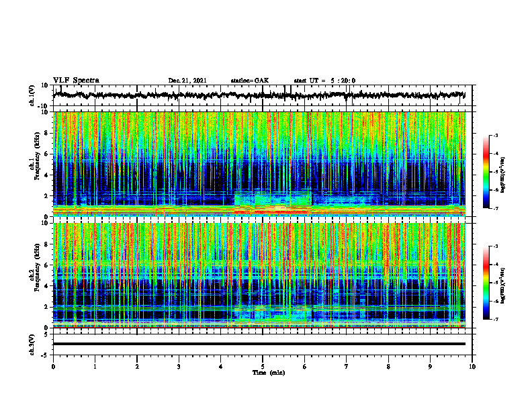Click time axis tick label "2"
The image size is (532, 411).
pos(137,367)
